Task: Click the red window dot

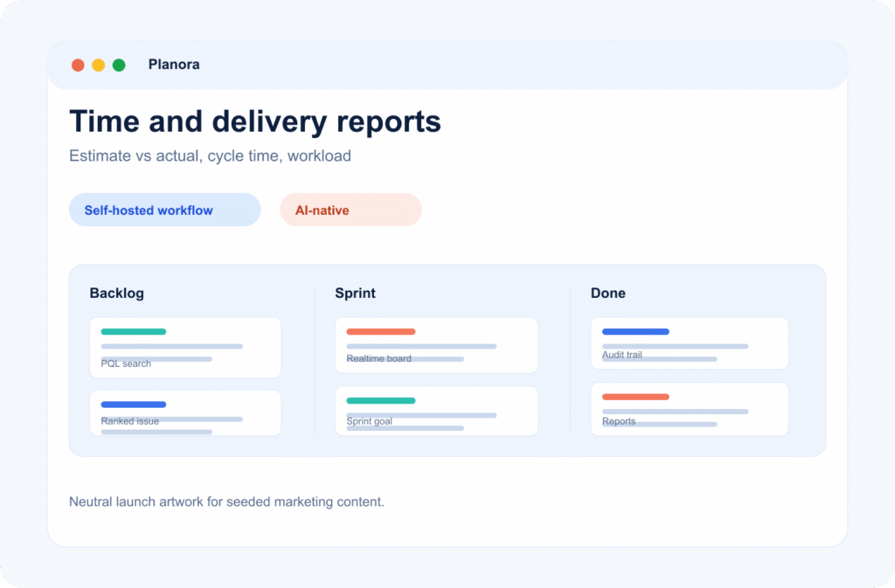Action: 78,65
